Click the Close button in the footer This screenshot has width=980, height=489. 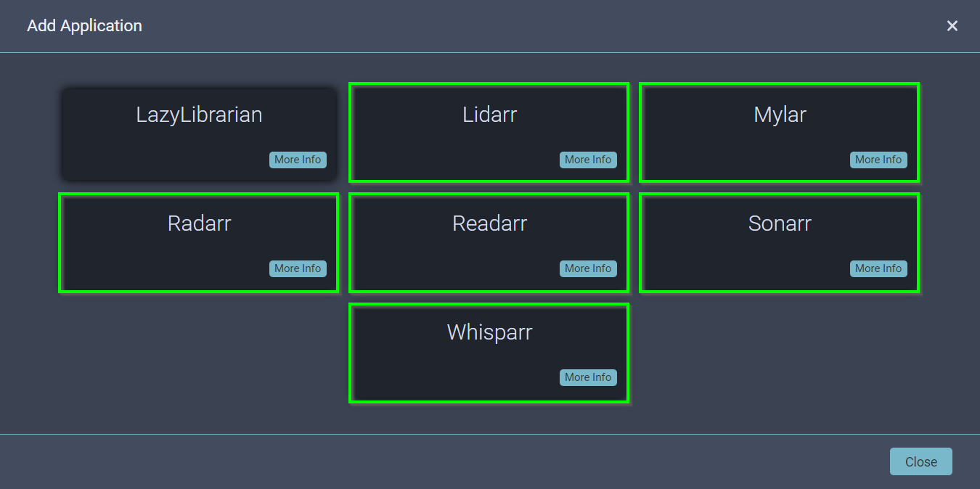(x=920, y=461)
